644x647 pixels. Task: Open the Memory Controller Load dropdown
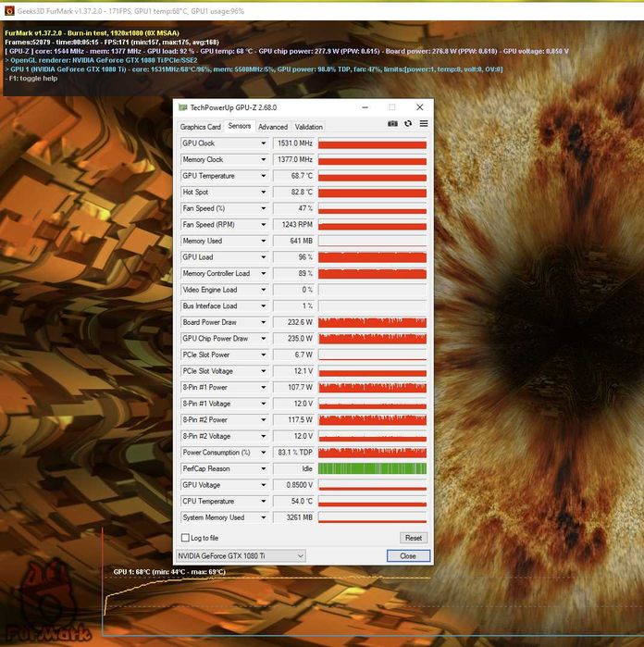tap(263, 273)
